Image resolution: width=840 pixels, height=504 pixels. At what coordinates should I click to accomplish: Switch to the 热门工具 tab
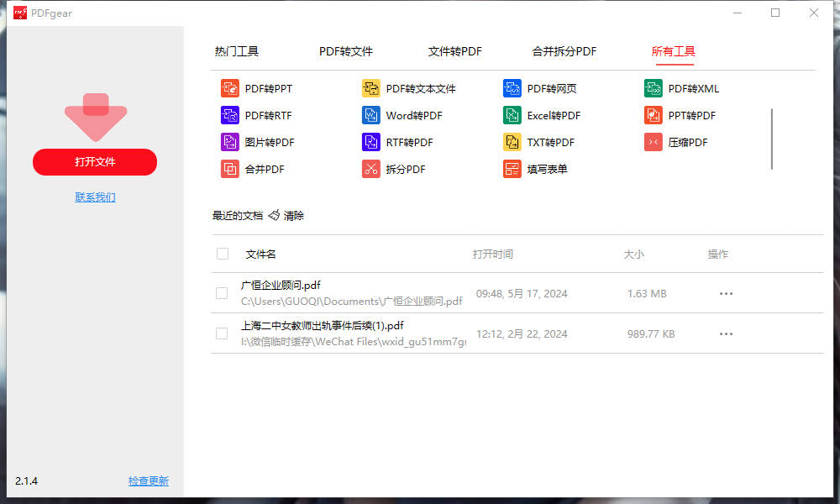click(237, 51)
